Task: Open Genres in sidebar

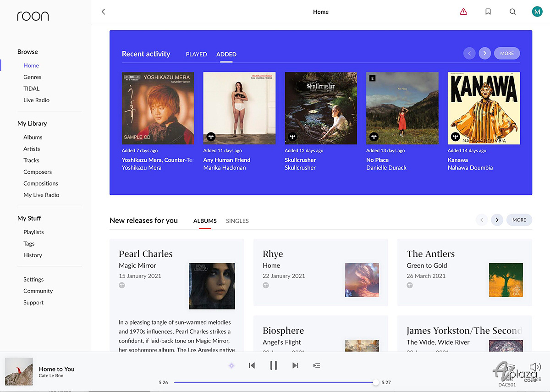Action: click(33, 77)
